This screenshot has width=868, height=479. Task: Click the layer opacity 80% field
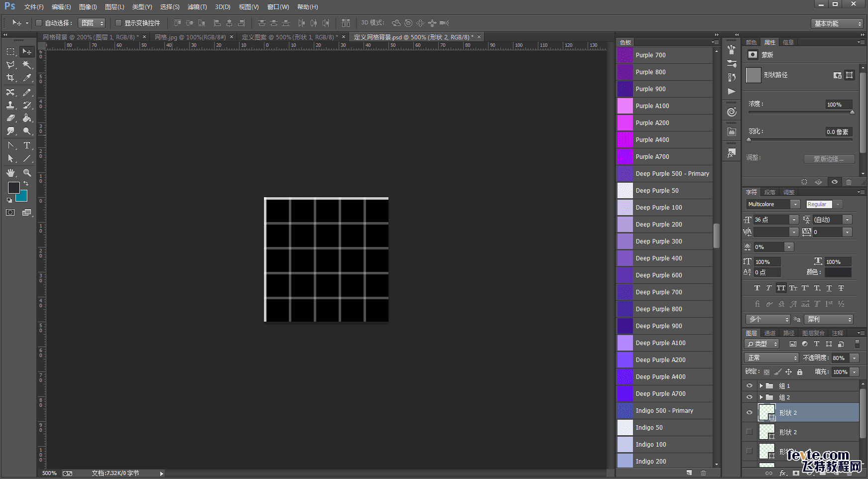[840, 358]
